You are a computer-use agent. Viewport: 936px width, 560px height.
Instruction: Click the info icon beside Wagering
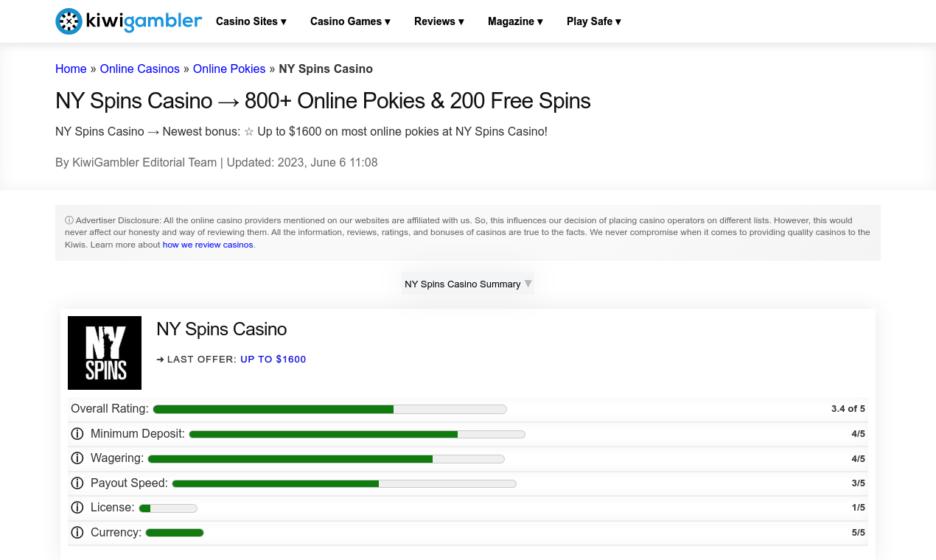(77, 458)
